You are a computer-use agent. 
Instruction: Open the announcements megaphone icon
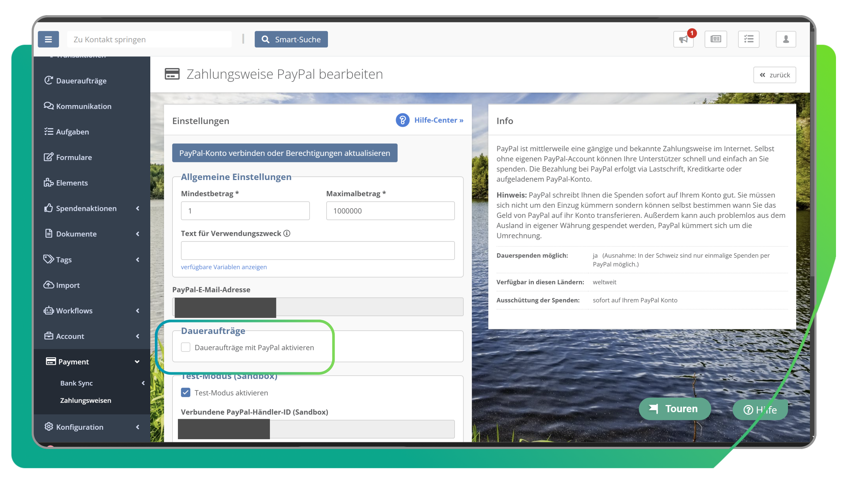(x=683, y=39)
